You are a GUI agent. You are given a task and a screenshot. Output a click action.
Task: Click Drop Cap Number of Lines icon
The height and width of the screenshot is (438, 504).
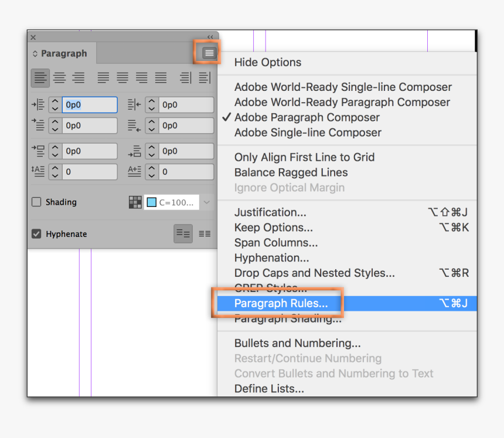[x=38, y=171]
